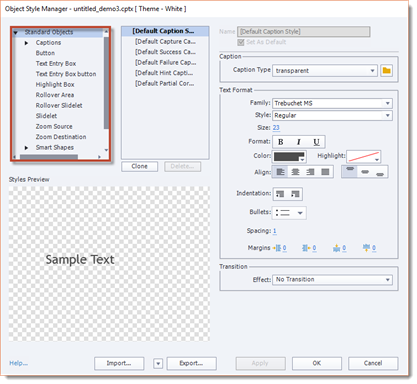Set vertical alignment to middle
Screen dimensions: 417x384
coord(365,171)
